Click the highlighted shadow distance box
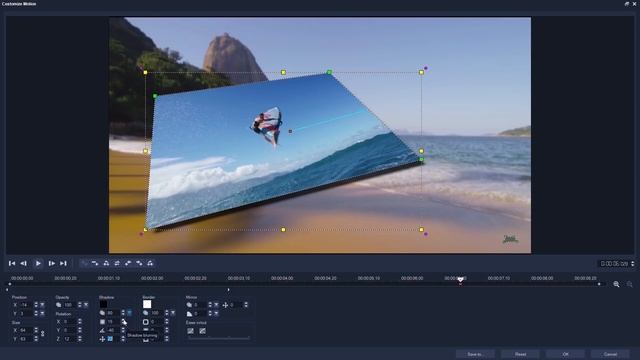The width and height of the screenshot is (640, 360). (110, 339)
